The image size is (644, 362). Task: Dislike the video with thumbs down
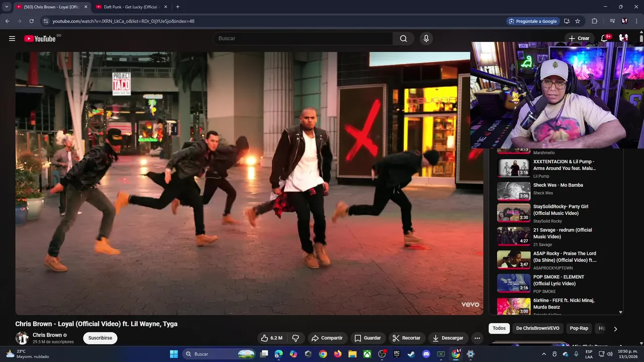click(296, 338)
